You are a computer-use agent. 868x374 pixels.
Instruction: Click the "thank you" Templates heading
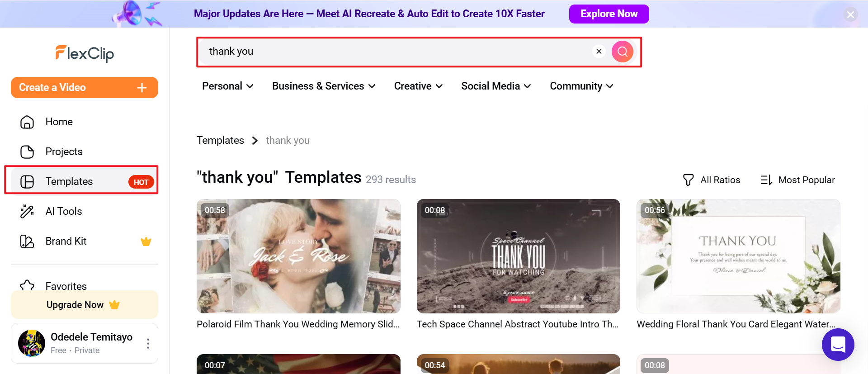tap(279, 177)
